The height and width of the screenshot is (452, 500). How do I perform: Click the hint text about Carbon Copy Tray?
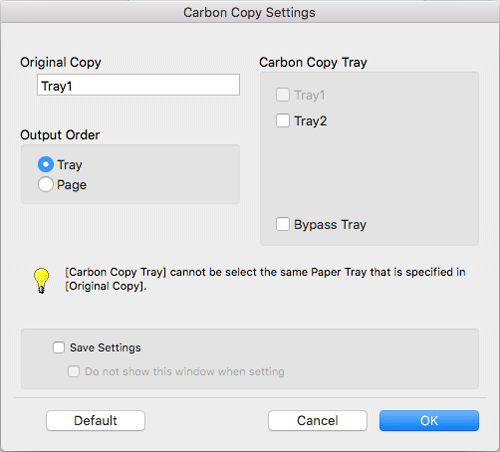point(265,279)
